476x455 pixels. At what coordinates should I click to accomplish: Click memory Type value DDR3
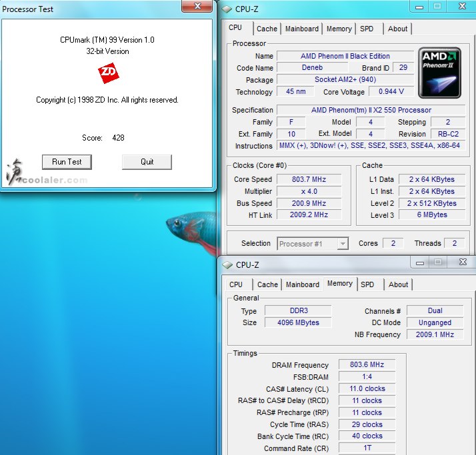coord(299,310)
